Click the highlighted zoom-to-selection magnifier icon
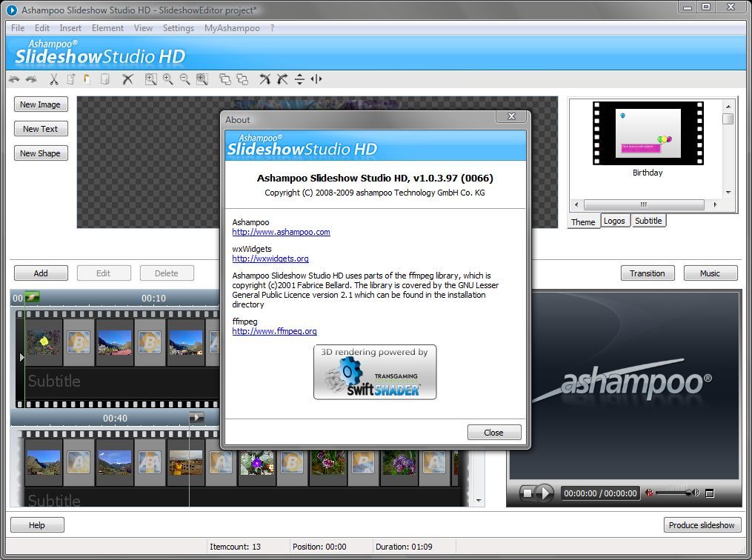This screenshot has width=752, height=560. (x=202, y=79)
